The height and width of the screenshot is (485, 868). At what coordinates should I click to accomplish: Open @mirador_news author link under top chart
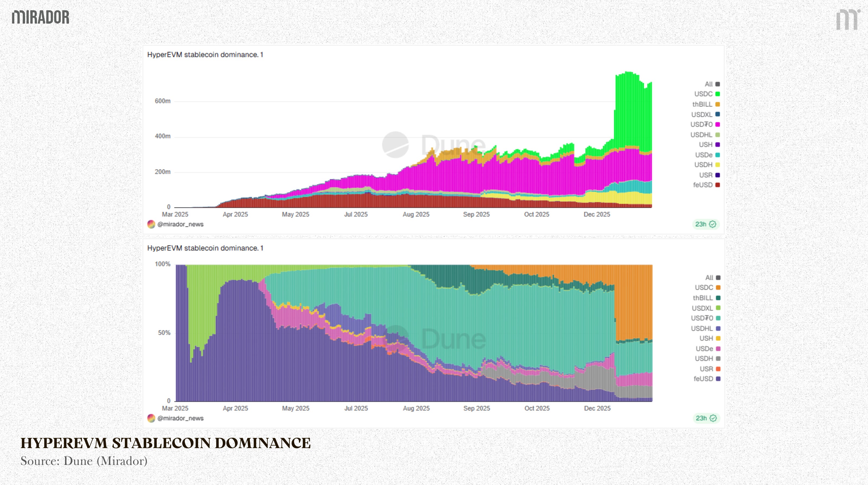180,224
